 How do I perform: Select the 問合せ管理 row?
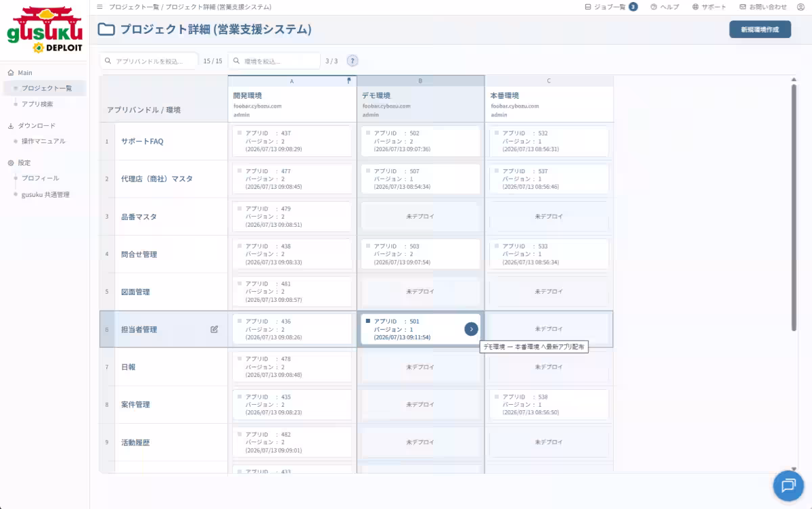pos(164,255)
